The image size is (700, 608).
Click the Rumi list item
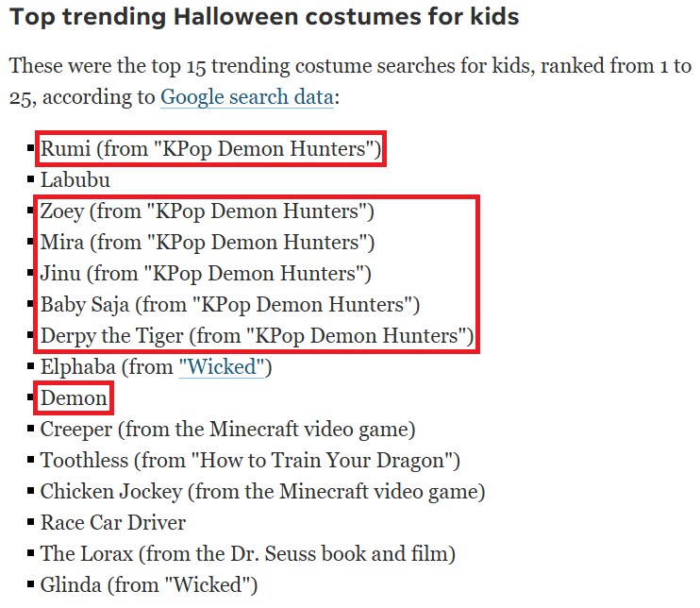tap(210, 149)
